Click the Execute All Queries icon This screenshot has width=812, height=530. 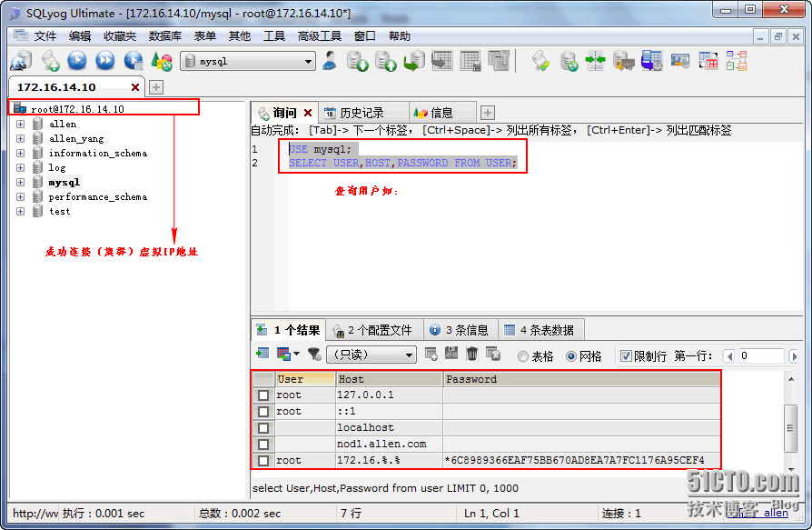[x=105, y=61]
